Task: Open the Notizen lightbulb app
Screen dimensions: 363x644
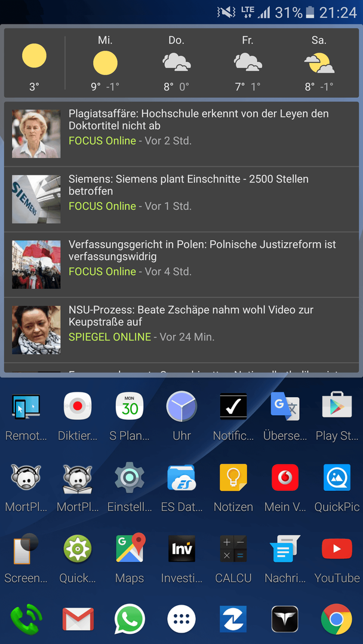Action: click(x=233, y=478)
